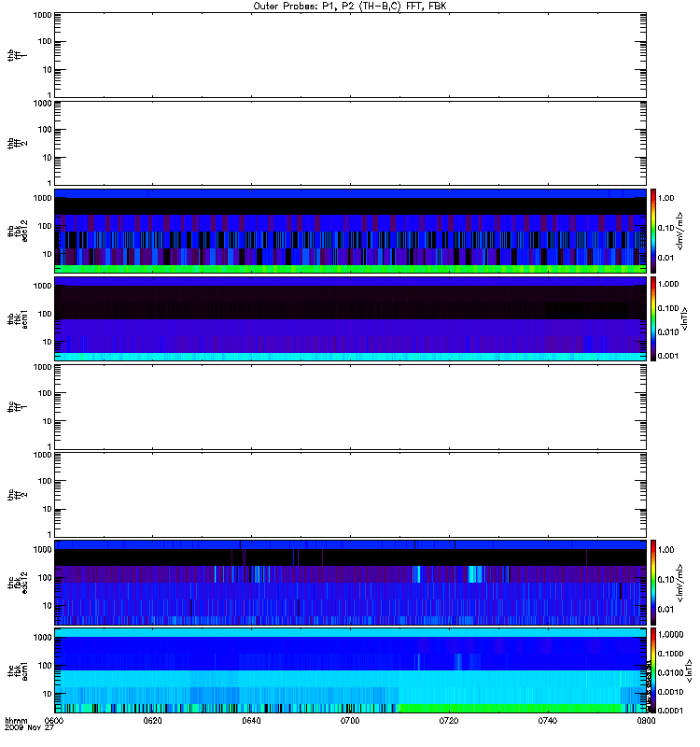Click the 0620 time axis label

pos(152,721)
